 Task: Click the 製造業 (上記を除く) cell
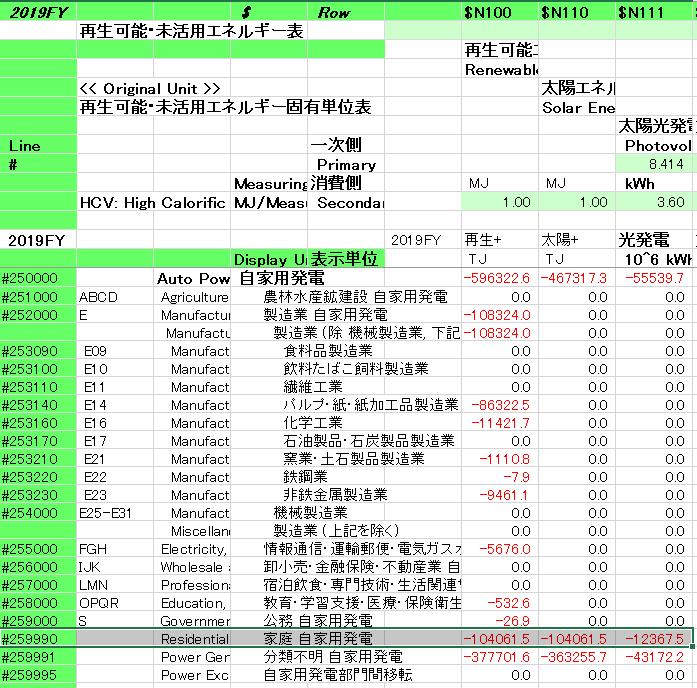336,531
